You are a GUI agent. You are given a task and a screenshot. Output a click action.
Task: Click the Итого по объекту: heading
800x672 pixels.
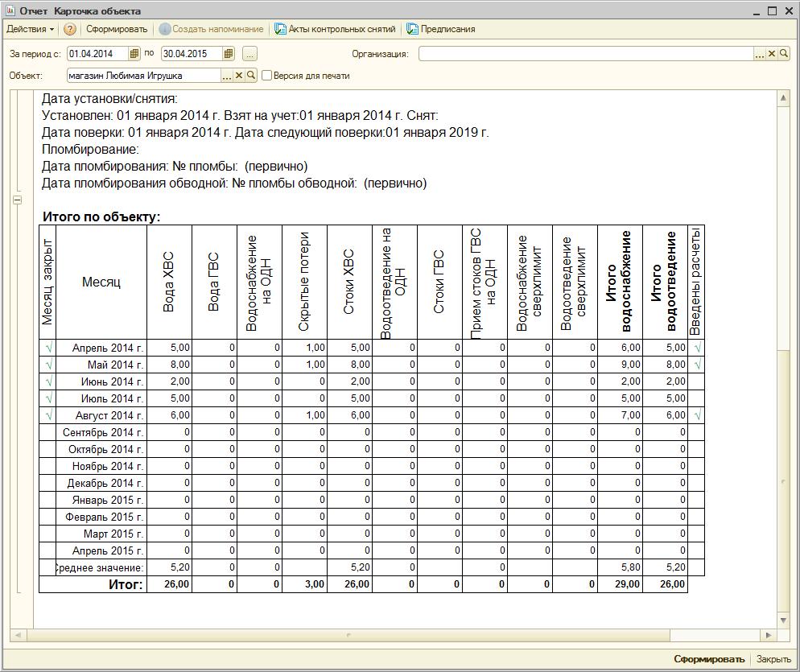(x=101, y=216)
